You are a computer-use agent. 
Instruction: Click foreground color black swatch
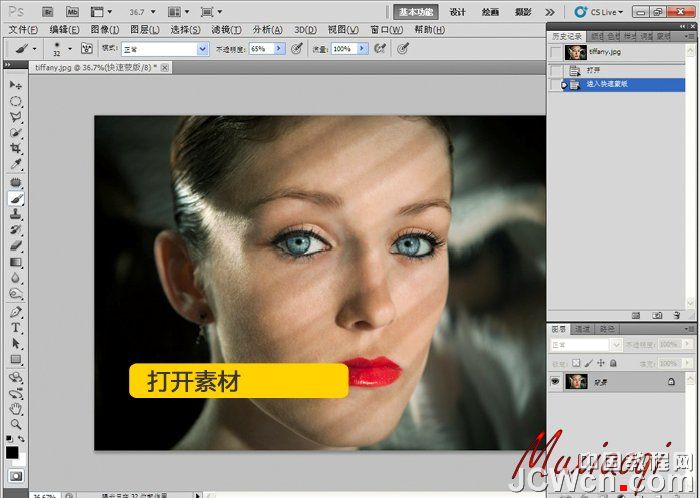(12, 452)
